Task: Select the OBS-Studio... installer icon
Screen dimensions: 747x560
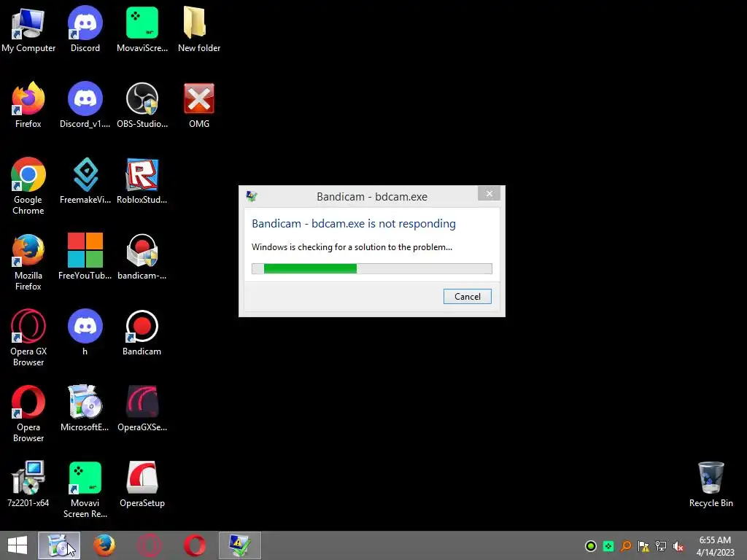Action: click(142, 105)
